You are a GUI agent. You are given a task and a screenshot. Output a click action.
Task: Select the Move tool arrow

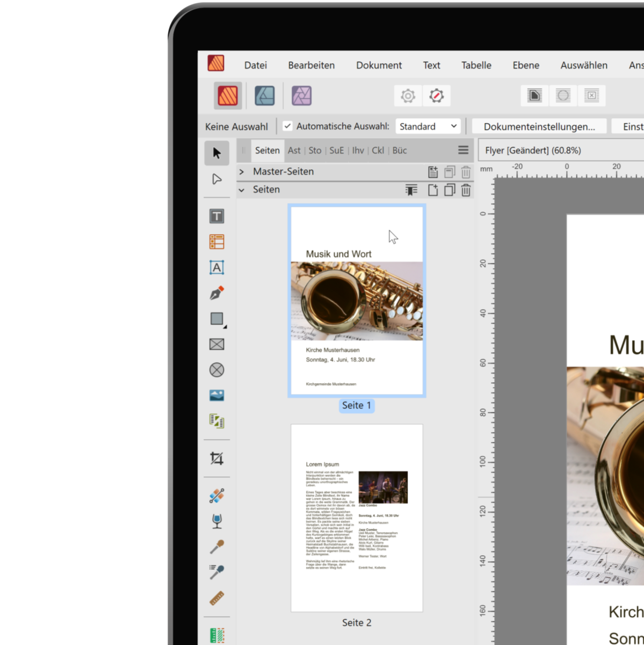tap(216, 153)
